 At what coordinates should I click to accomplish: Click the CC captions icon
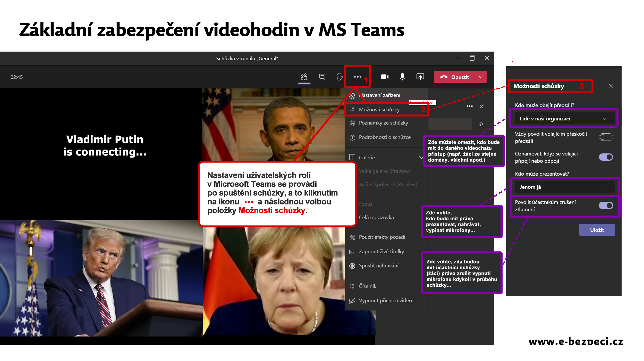coord(352,252)
